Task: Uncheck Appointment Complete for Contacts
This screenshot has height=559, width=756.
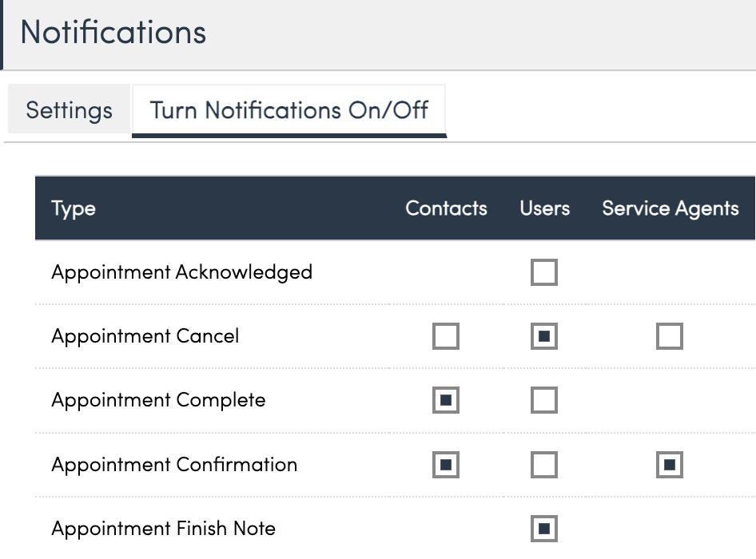Action: tap(446, 400)
